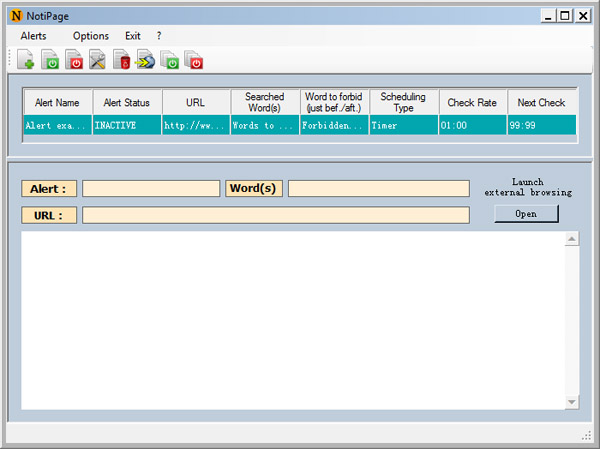Click the add new alert icon

click(27, 61)
